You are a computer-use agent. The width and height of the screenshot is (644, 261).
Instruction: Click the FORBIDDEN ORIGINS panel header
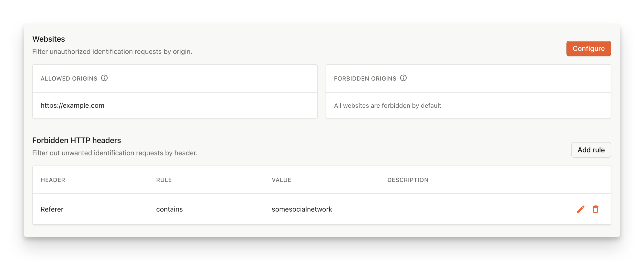365,78
